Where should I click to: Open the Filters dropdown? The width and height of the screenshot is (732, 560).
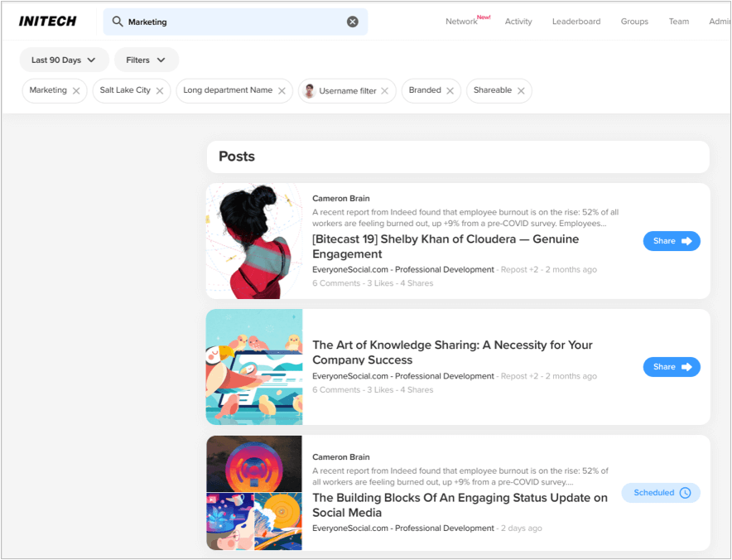147,60
